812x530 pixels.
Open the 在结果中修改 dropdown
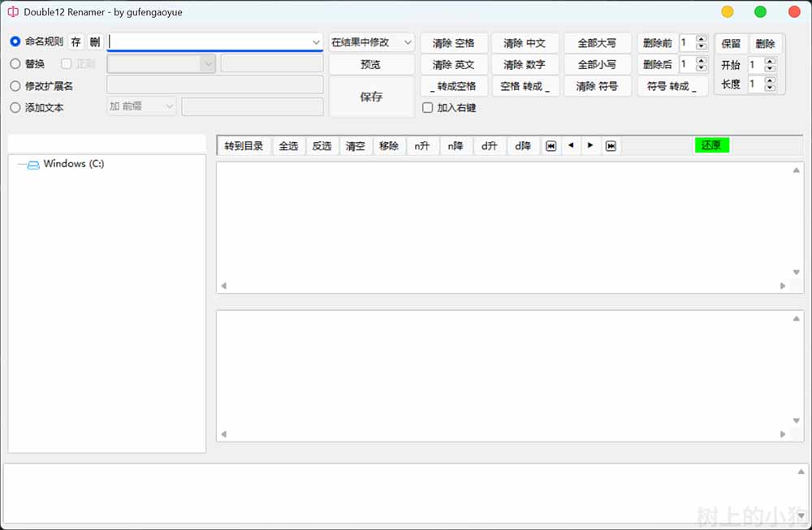(408, 42)
